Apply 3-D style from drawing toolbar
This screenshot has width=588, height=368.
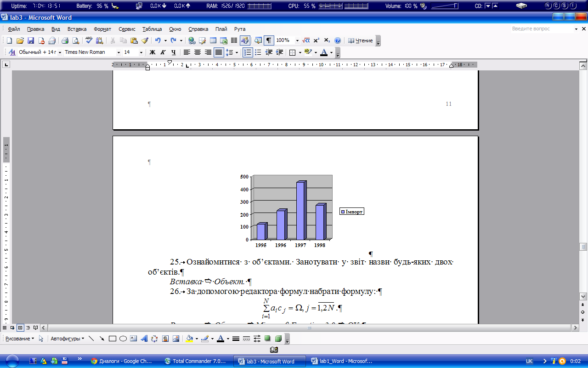(278, 339)
